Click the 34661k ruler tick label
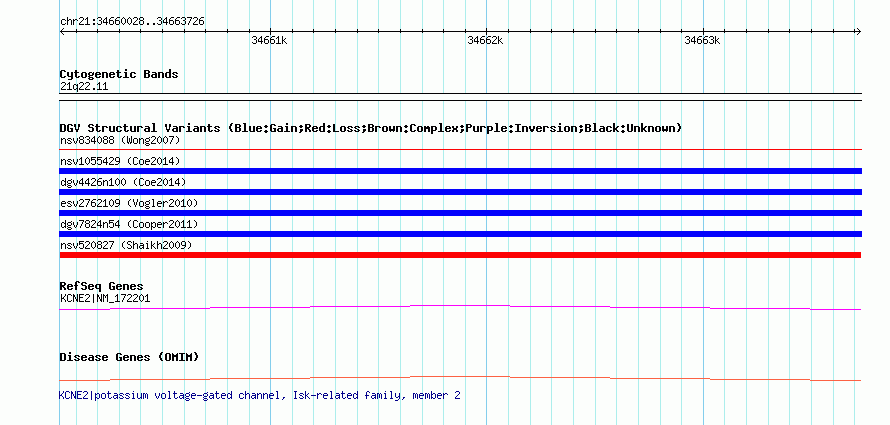 270,40
